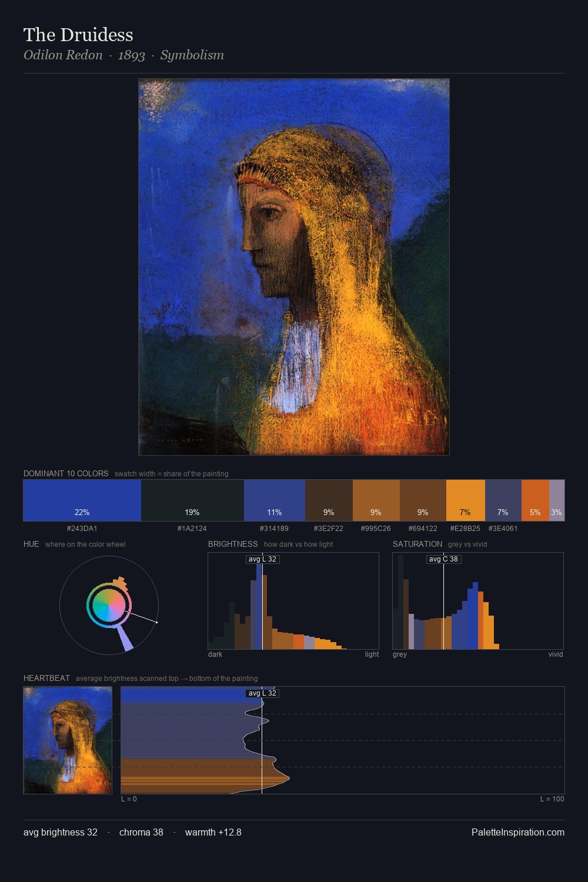Click 'how dark vs how light' caption
588x882 pixels.
click(x=298, y=544)
